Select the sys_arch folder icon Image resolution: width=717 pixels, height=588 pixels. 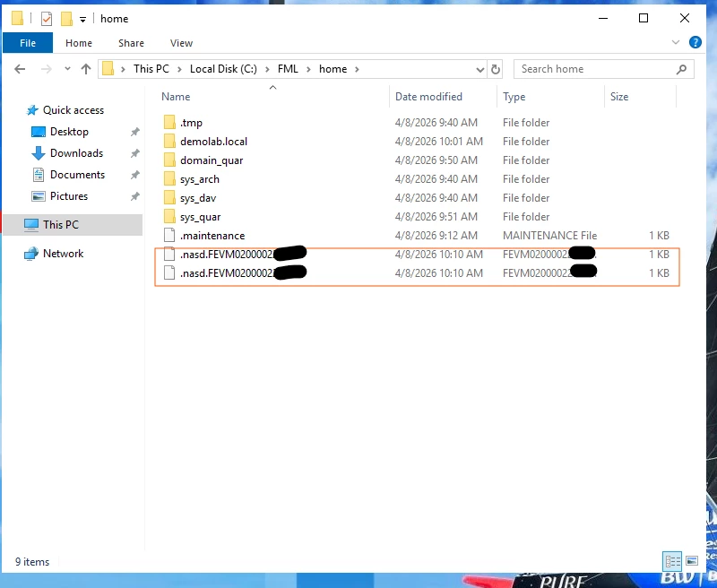pyautogui.click(x=169, y=178)
